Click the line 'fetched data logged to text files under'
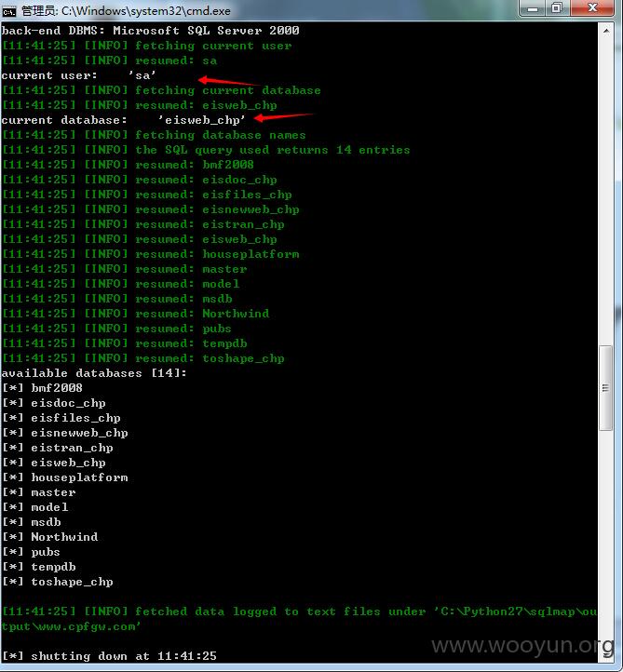 (300, 612)
